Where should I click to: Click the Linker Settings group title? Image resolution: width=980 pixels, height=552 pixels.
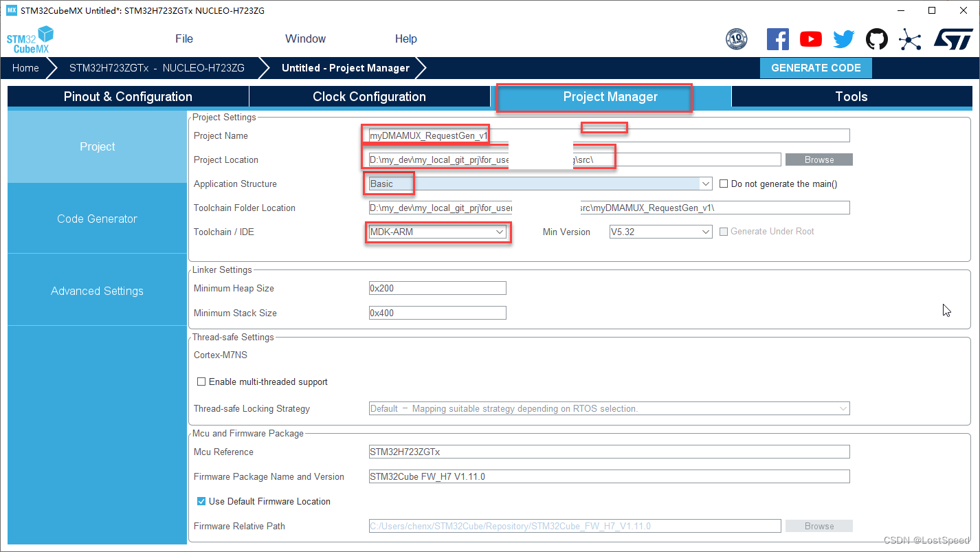(x=222, y=269)
